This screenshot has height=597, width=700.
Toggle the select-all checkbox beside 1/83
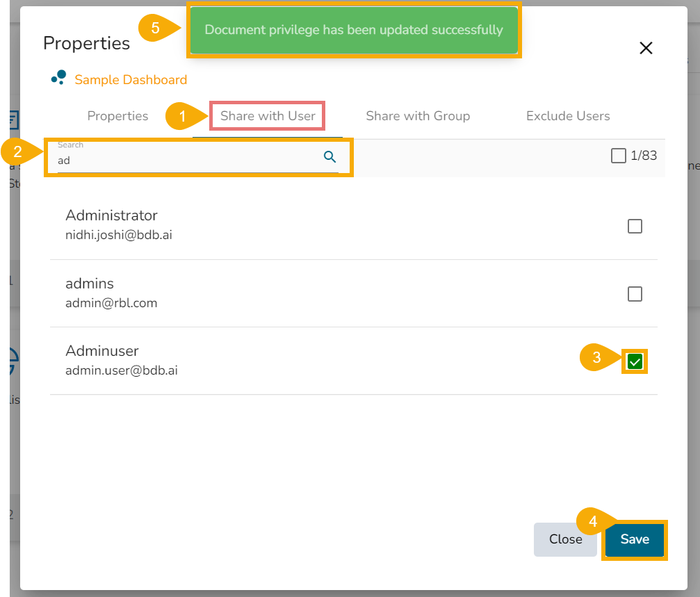click(x=618, y=156)
